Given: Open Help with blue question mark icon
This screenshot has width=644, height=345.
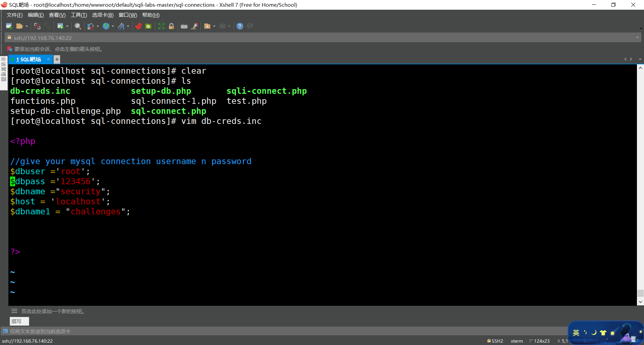Looking at the screenshot, I should tap(240, 26).
